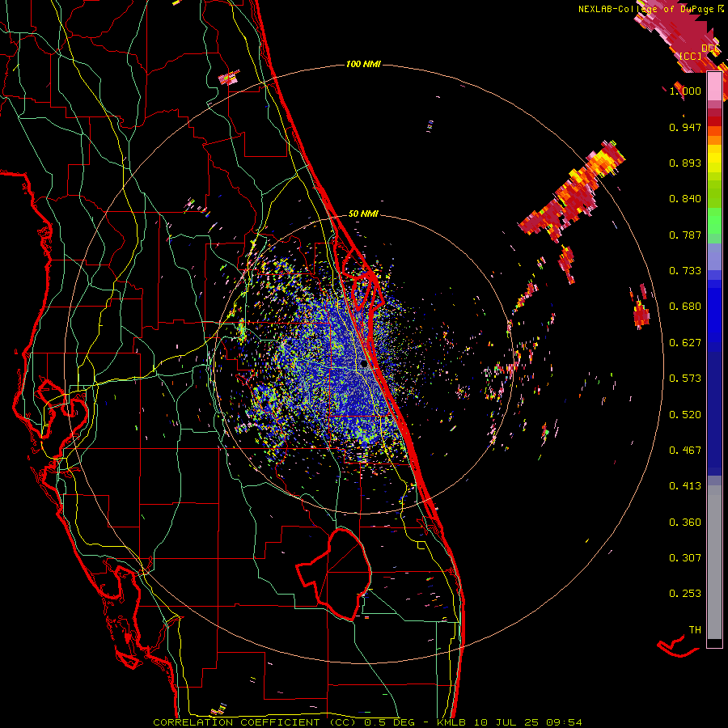The width and height of the screenshot is (728, 728).
Task: Click the 0.467 legend value
Action: (x=685, y=451)
